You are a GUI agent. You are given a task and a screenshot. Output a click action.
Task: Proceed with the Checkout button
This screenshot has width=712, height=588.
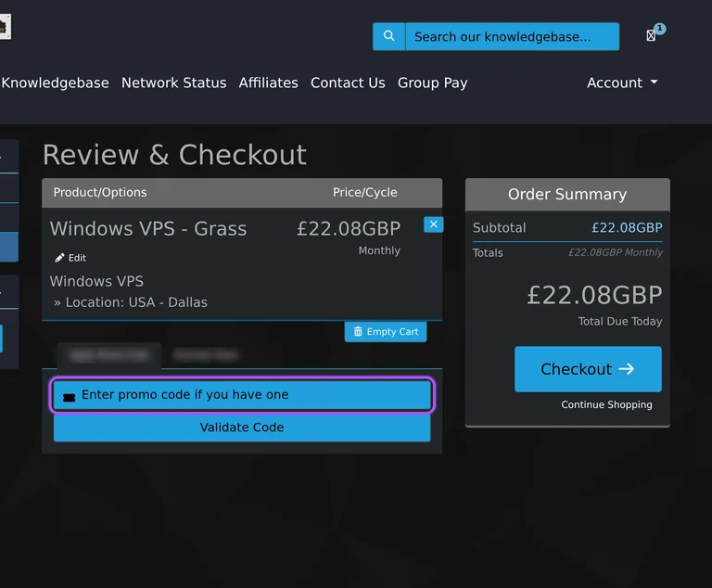(x=588, y=369)
